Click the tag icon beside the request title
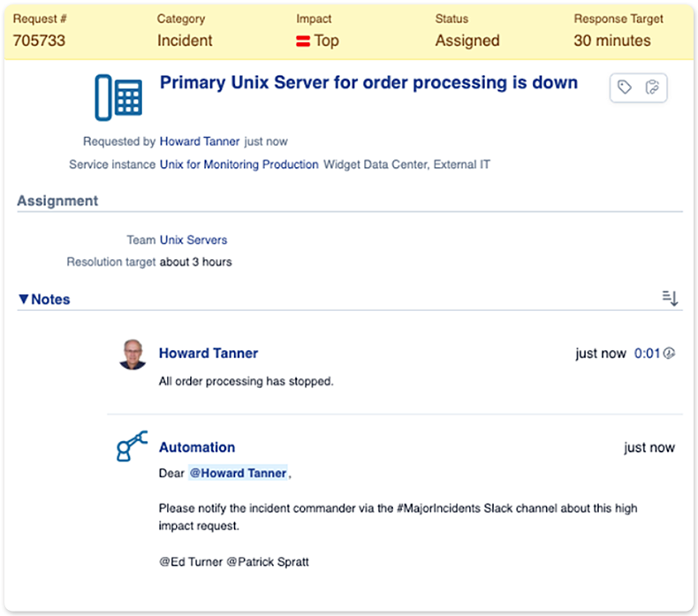 625,87
